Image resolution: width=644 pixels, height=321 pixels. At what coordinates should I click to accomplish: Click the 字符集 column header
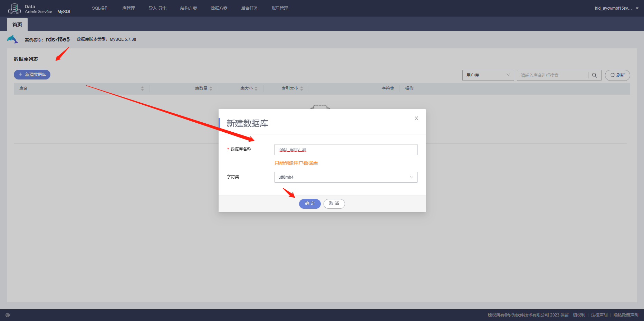point(388,88)
